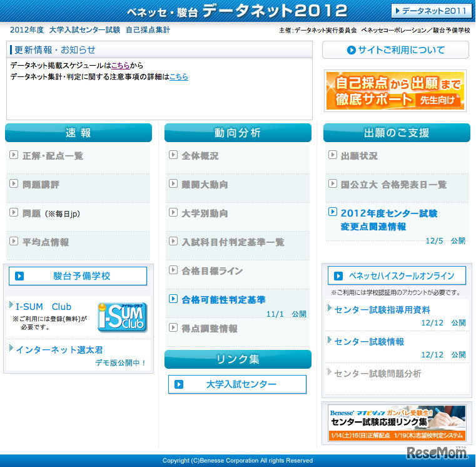Click the triangle icon beside センター試験指導用資料
Screen dimensions: 476x467
click(x=330, y=308)
